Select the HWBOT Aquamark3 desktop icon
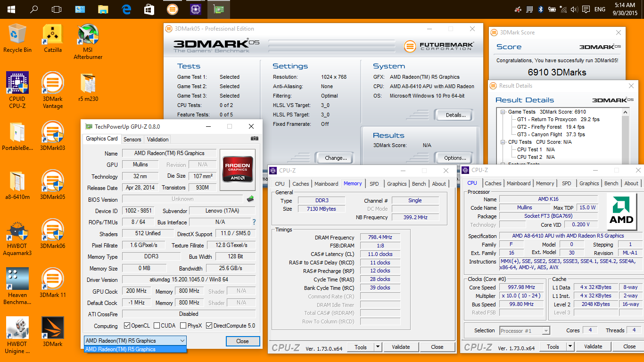Image resolution: width=644 pixels, height=362 pixels. click(x=17, y=238)
